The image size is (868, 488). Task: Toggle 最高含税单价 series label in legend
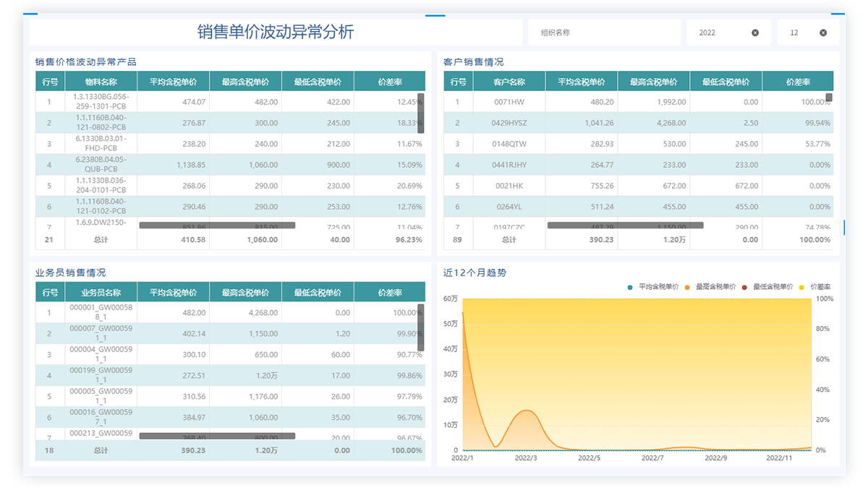point(715,288)
